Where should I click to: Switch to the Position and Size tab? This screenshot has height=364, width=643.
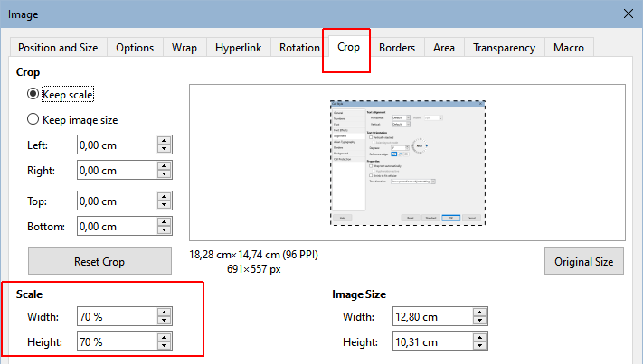tap(59, 48)
